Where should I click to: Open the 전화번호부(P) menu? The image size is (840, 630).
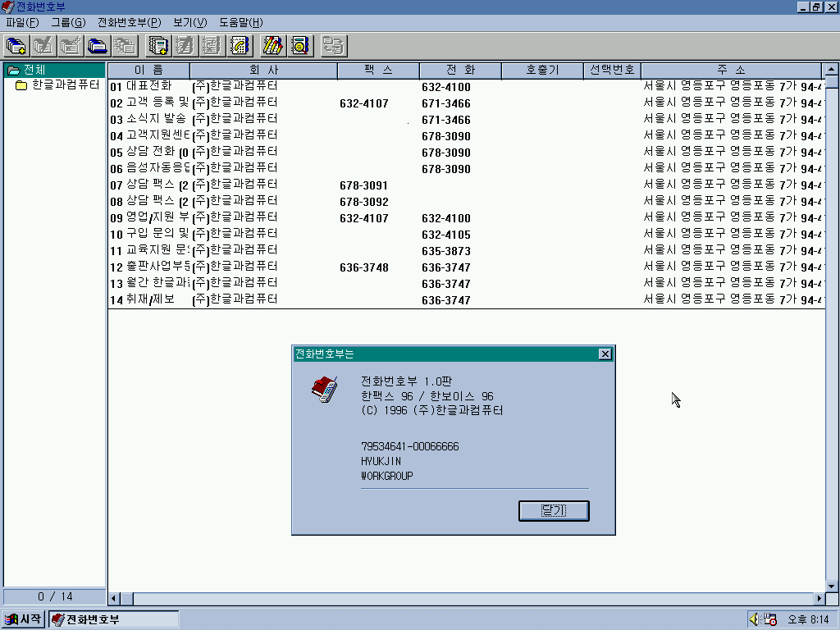point(129,22)
